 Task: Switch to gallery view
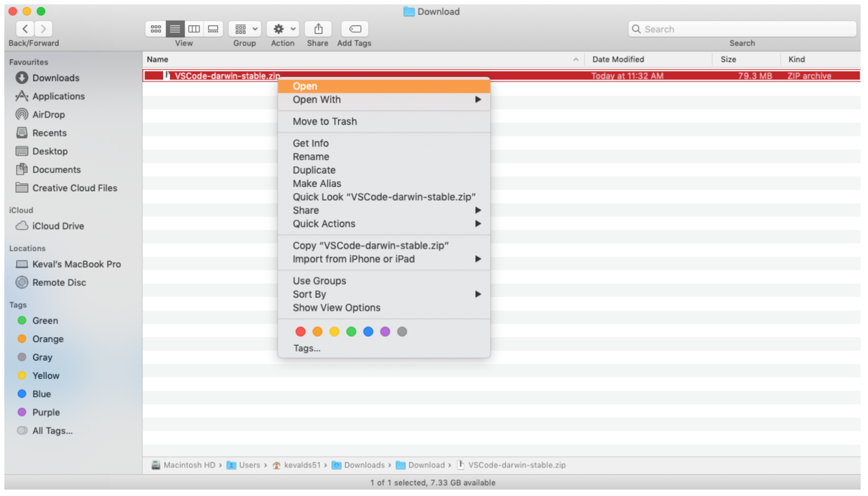click(213, 29)
